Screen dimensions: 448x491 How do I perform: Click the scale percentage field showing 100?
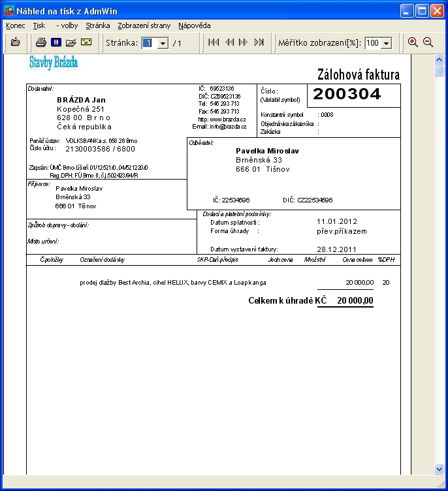click(373, 43)
